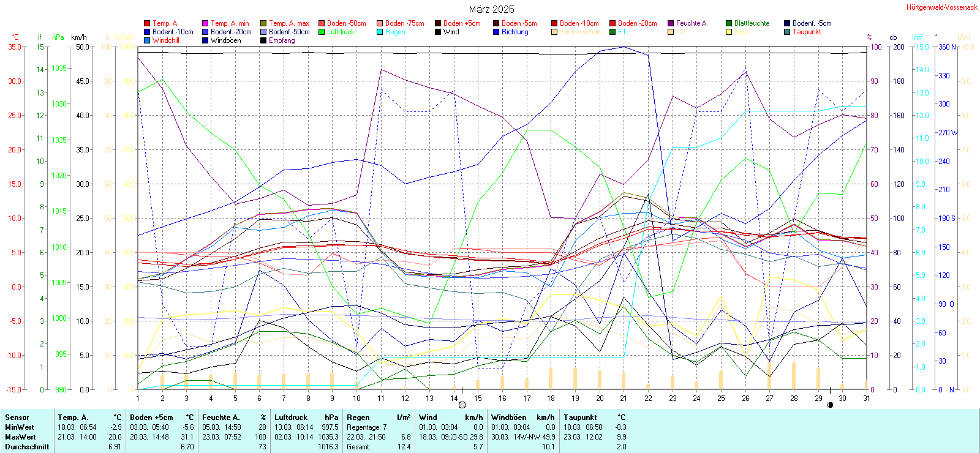This screenshot has width=980, height=453.
Task: Select the Taupunkt legend label
Action: point(807,32)
